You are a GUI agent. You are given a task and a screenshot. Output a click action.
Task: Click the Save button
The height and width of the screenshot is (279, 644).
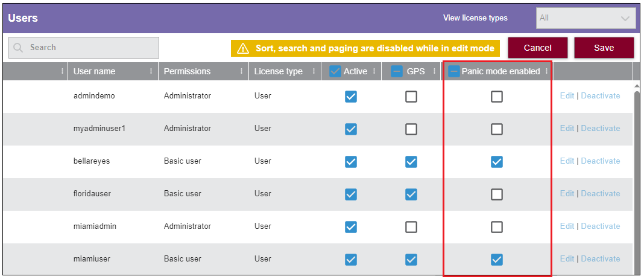pos(604,48)
